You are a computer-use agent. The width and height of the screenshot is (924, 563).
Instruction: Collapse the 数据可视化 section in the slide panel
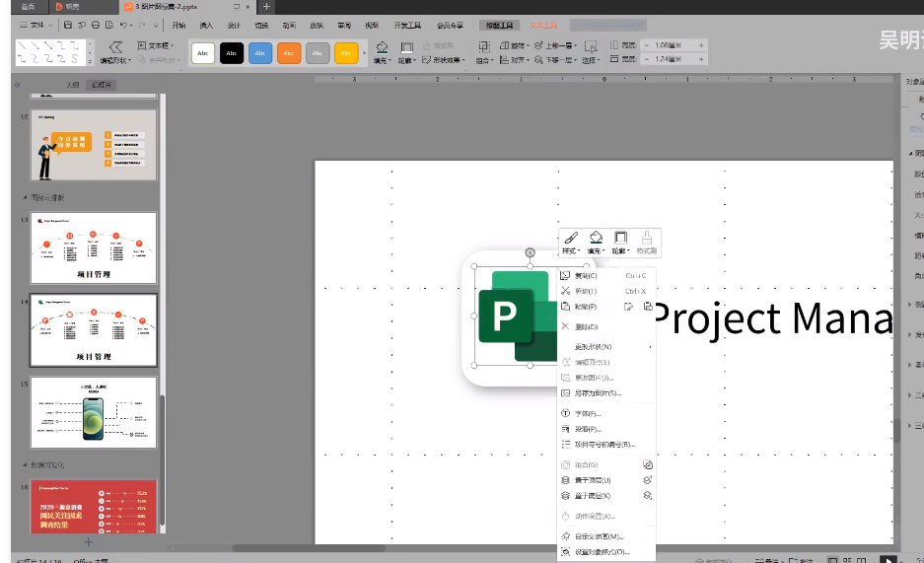[25, 464]
